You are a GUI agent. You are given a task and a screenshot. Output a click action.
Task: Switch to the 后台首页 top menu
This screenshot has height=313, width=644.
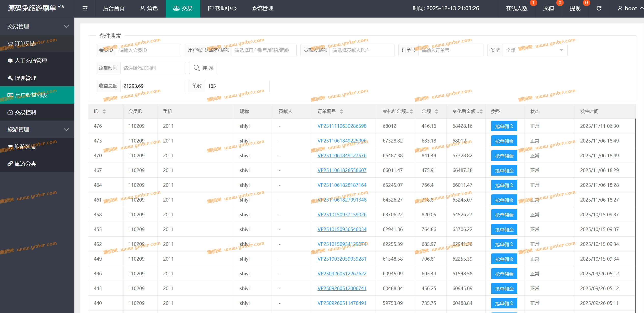114,8
